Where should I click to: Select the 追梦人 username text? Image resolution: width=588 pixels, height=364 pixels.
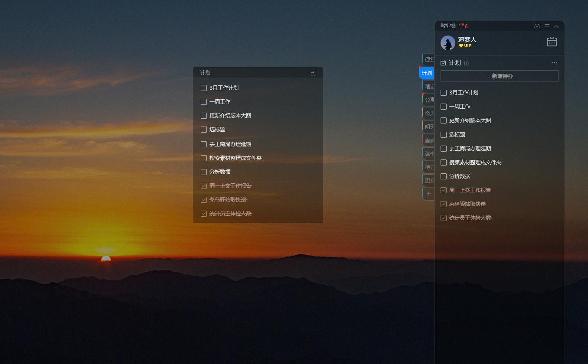tap(467, 39)
